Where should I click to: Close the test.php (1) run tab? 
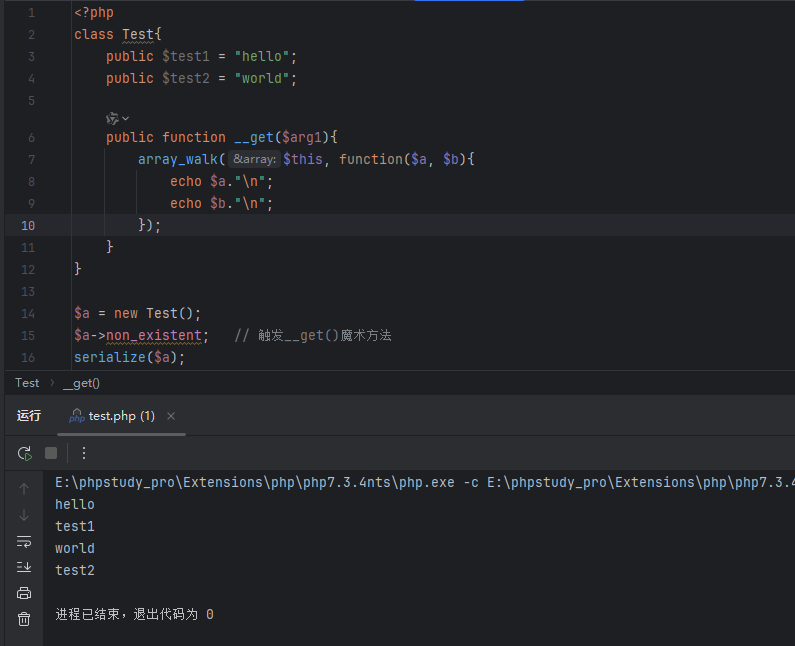(x=171, y=416)
